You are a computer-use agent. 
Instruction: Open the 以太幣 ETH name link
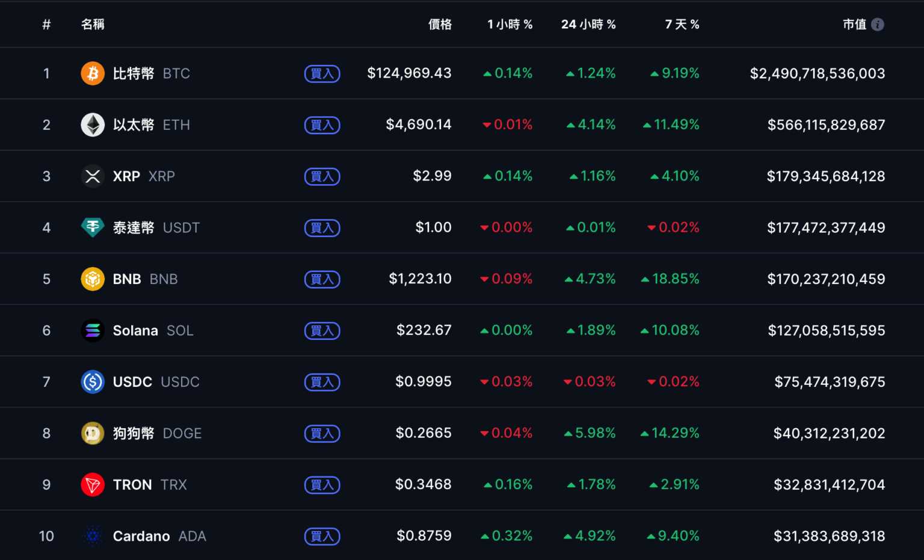point(151,125)
